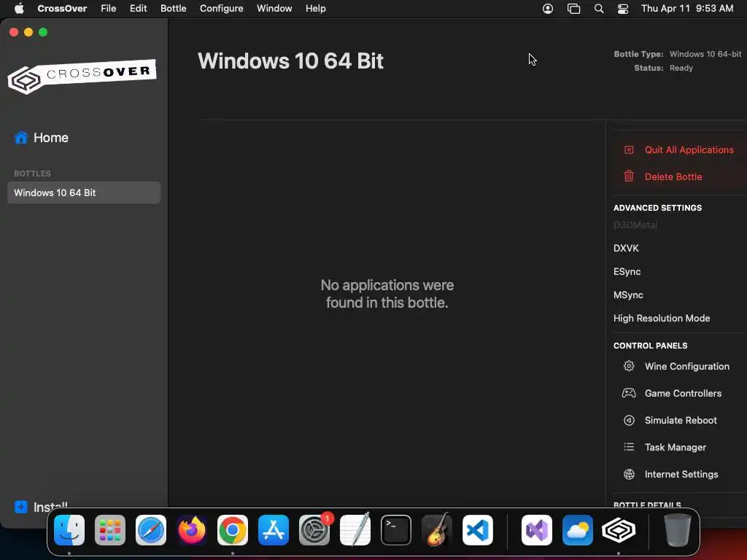747x560 pixels.
Task: Go to Home in the sidebar
Action: click(x=42, y=138)
